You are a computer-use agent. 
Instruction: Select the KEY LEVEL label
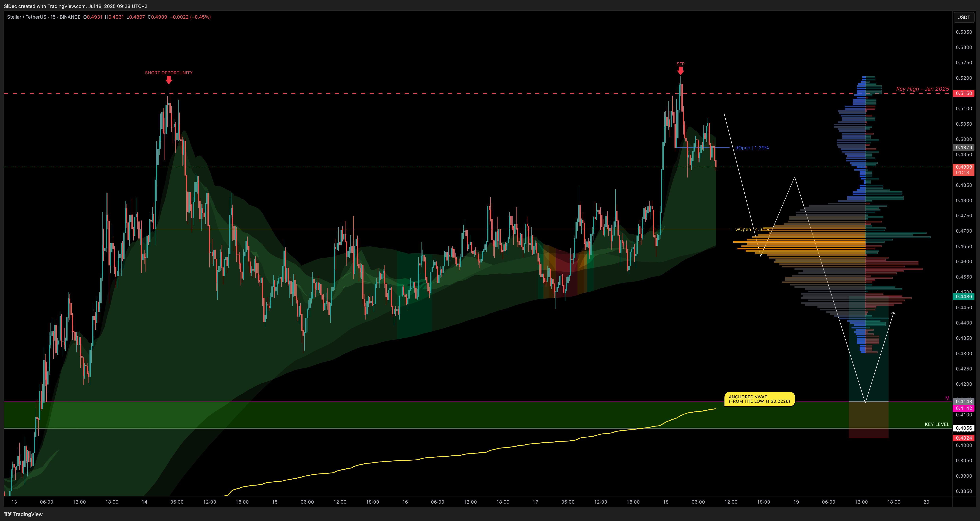(937, 424)
